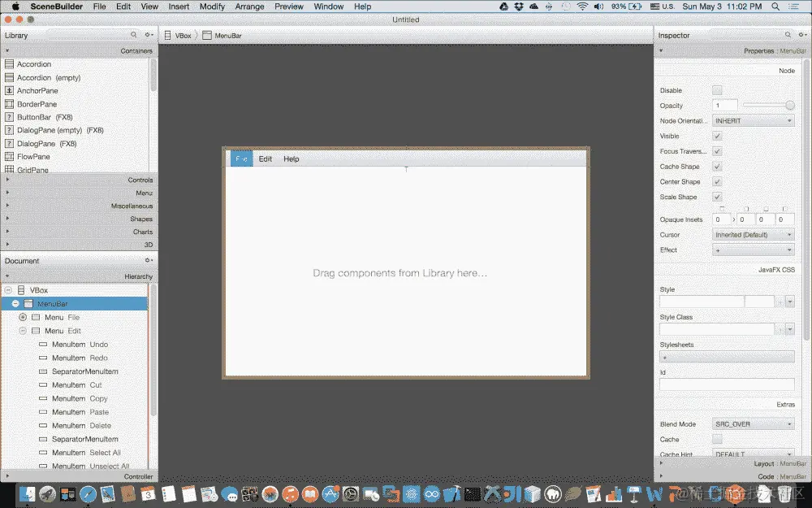Screen dimensions: 812x508
Task: Toggle the Cache checkbox under Extras
Action: [x=717, y=439]
